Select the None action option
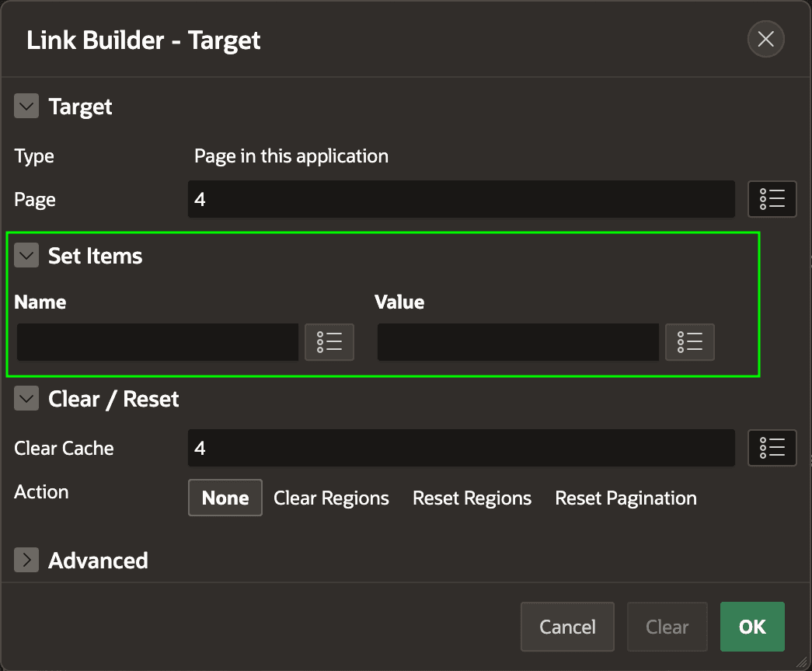This screenshot has height=671, width=812. point(225,498)
